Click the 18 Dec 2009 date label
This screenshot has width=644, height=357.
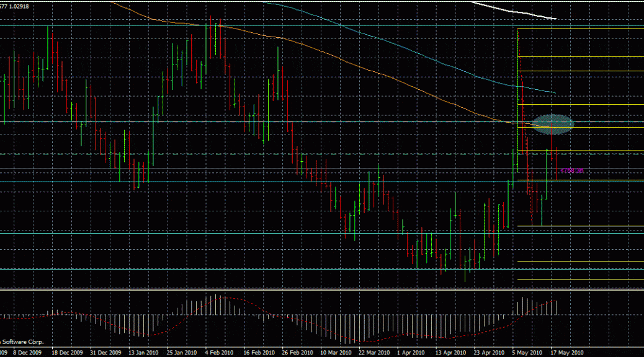point(67,353)
